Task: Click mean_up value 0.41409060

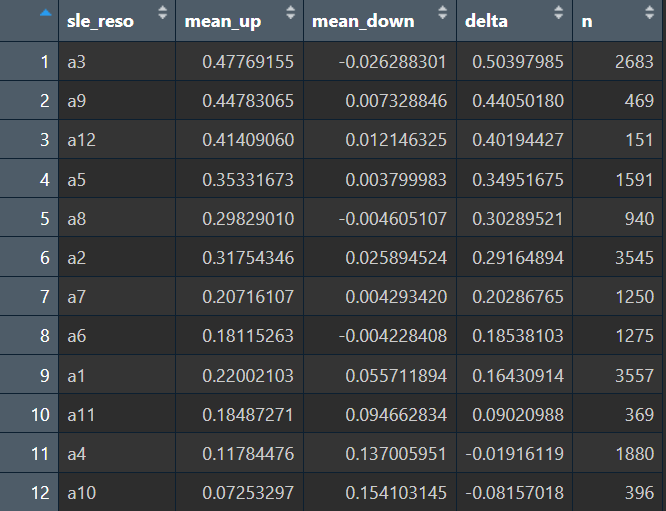Action: (x=248, y=140)
